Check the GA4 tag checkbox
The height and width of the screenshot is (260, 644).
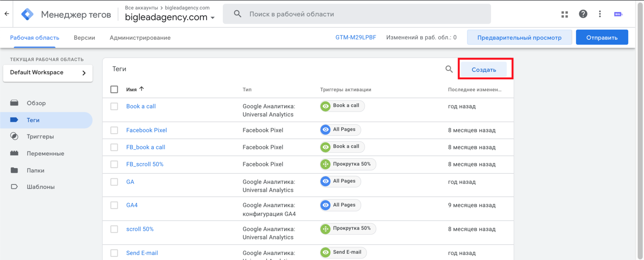coord(114,205)
